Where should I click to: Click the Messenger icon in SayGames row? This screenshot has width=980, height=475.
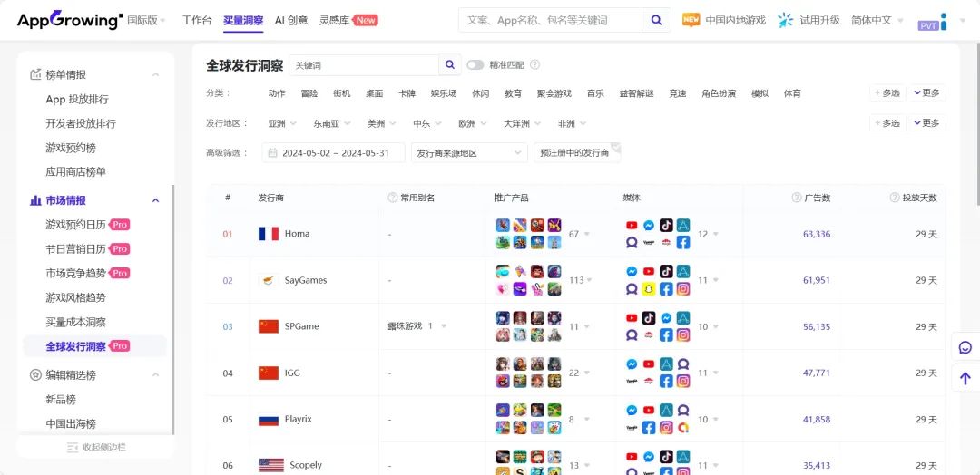[x=632, y=272]
